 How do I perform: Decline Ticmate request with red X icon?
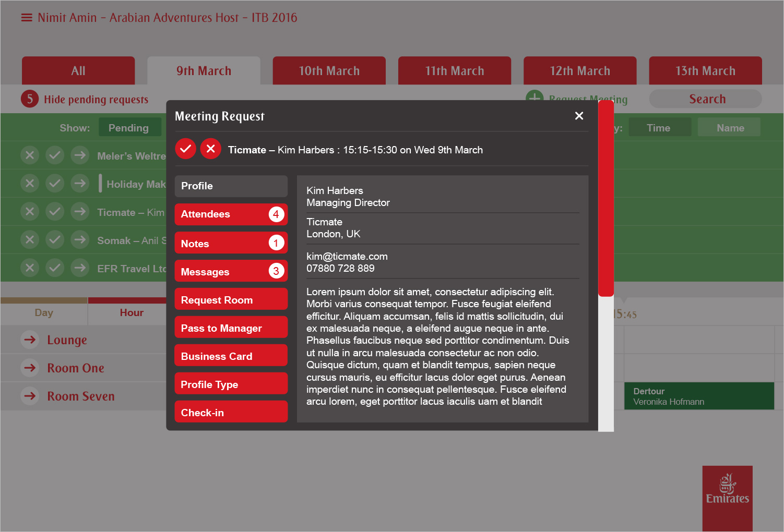click(x=211, y=149)
